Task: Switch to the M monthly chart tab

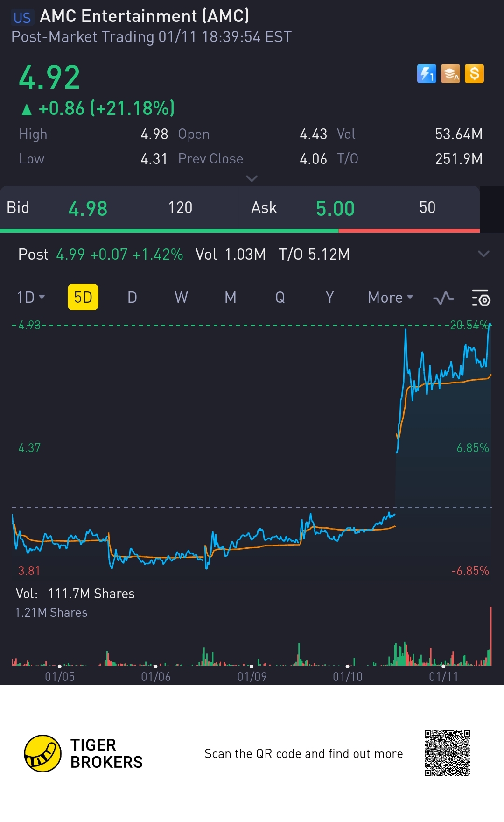Action: pos(231,297)
